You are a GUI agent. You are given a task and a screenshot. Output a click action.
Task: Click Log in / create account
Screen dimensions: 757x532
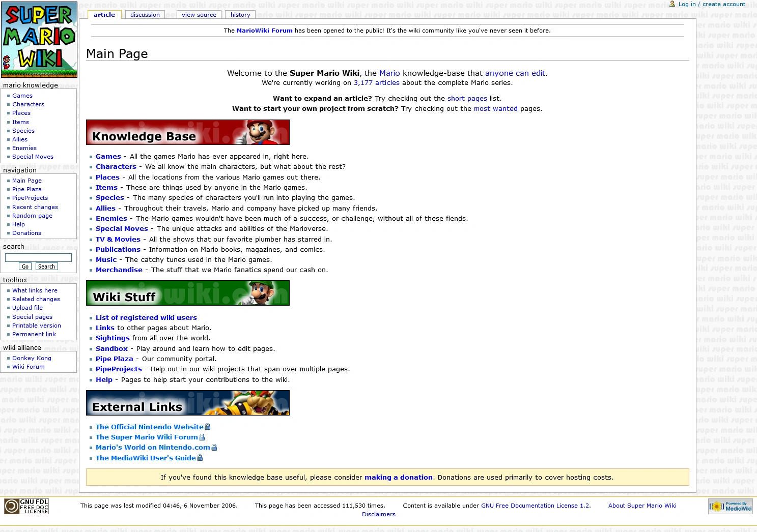712,4
